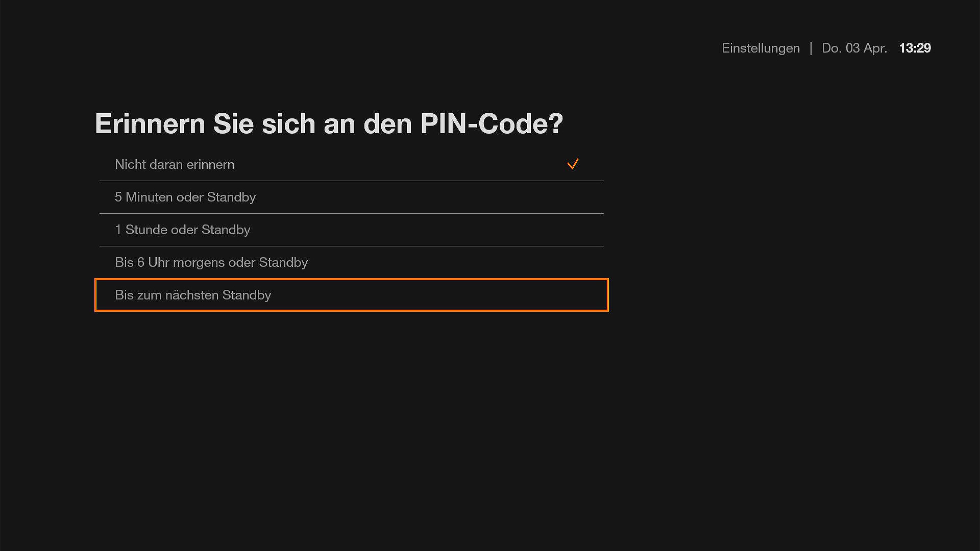Click the words 'Uhr morgens' in fourth row
This screenshot has height=551, width=980.
pyautogui.click(x=186, y=262)
